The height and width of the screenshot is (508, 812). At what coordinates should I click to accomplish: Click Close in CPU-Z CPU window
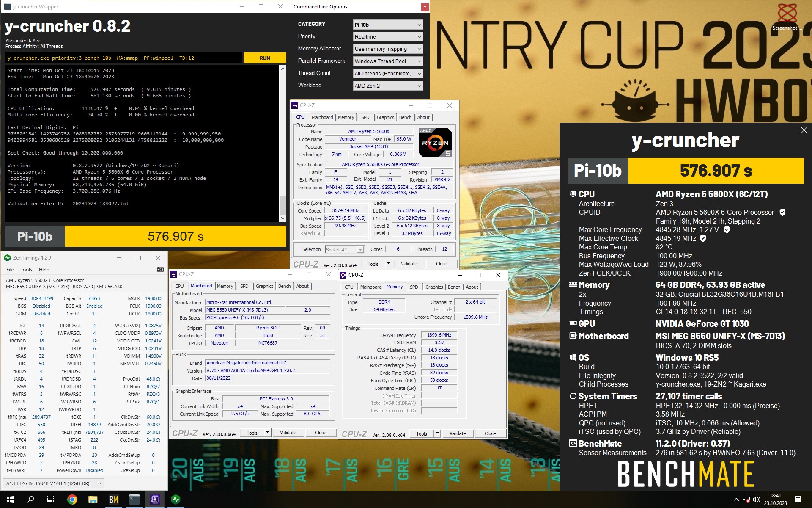pyautogui.click(x=442, y=264)
